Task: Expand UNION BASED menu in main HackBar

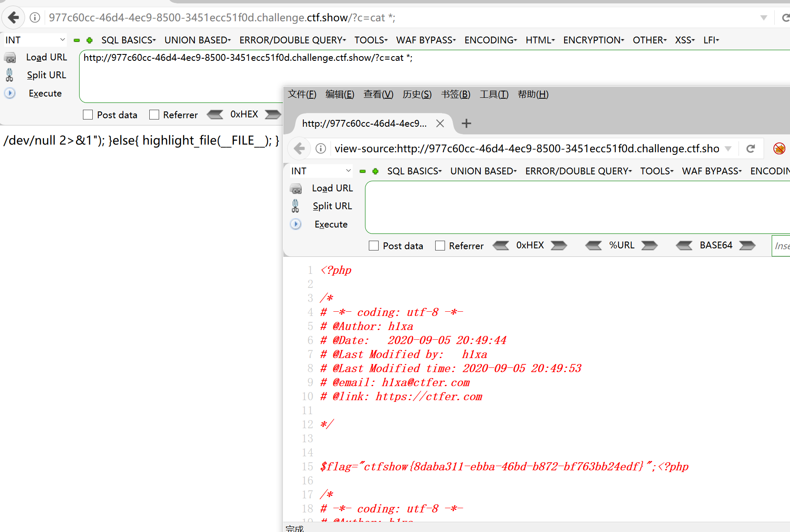Action: [x=197, y=40]
